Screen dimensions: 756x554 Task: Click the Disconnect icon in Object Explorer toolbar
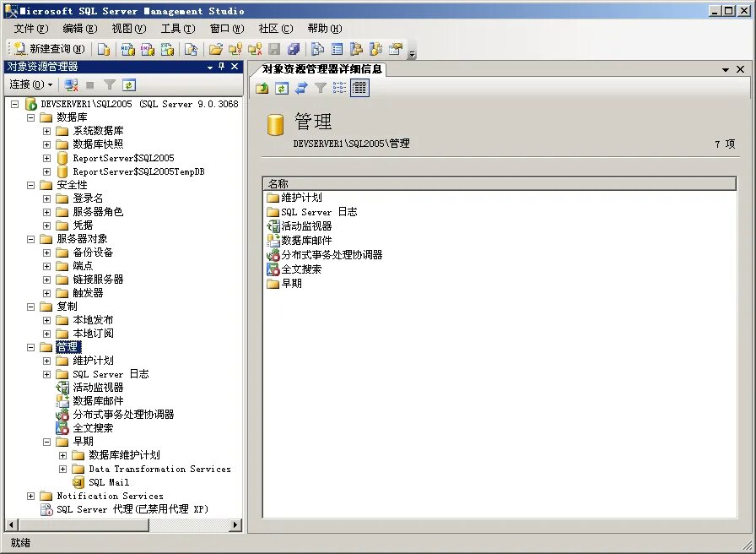[71, 85]
